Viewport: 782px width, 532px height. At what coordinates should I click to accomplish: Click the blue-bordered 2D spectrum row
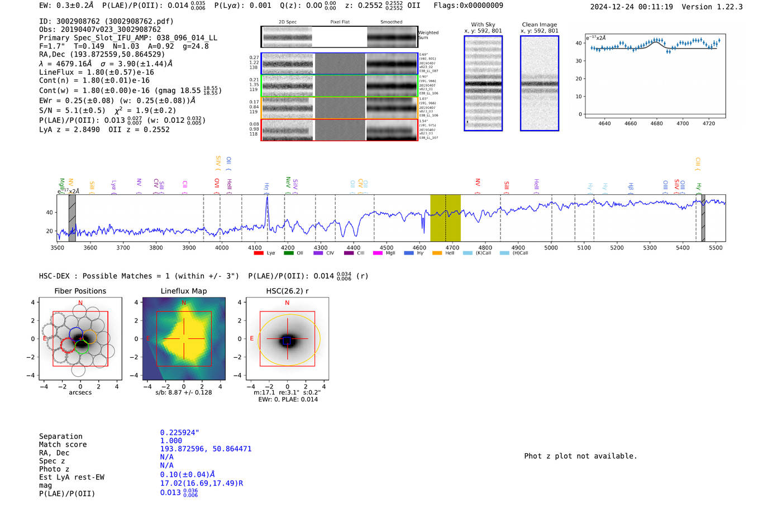pos(340,64)
